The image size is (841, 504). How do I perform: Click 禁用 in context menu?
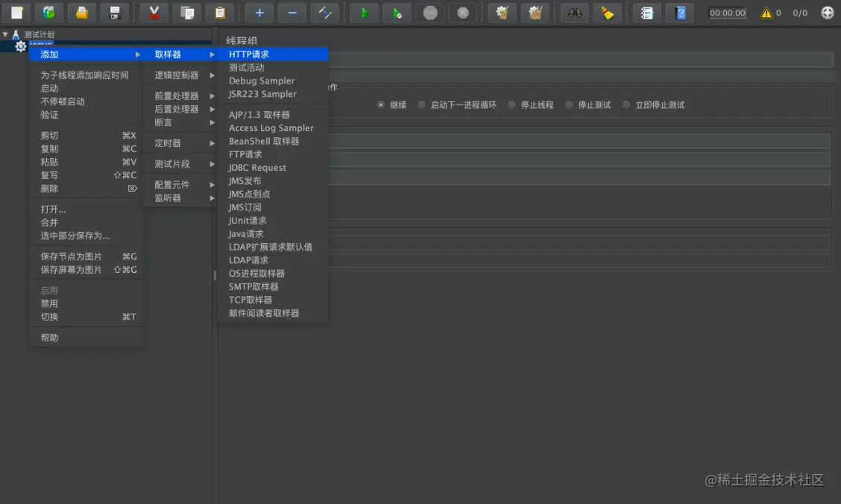click(x=86, y=303)
